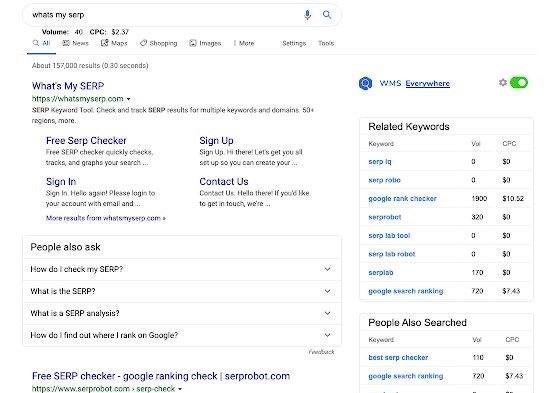
Task: Toggle off the WMS Everywhere green switch
Action: coord(518,83)
